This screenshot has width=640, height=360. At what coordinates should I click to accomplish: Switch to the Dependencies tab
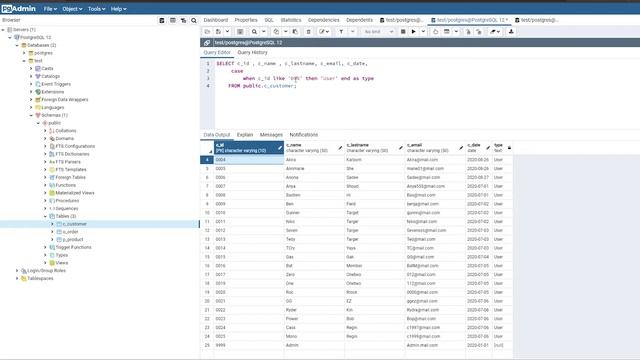(323, 20)
